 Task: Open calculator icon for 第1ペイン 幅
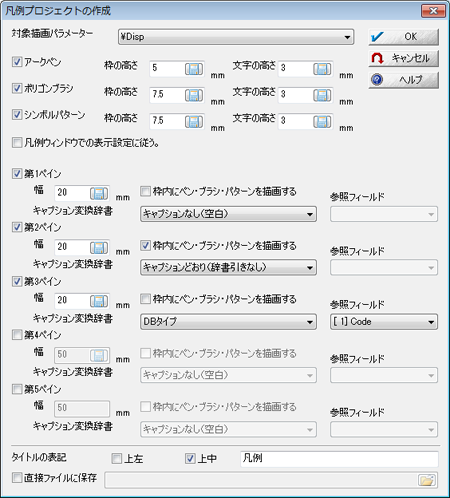[x=99, y=193]
